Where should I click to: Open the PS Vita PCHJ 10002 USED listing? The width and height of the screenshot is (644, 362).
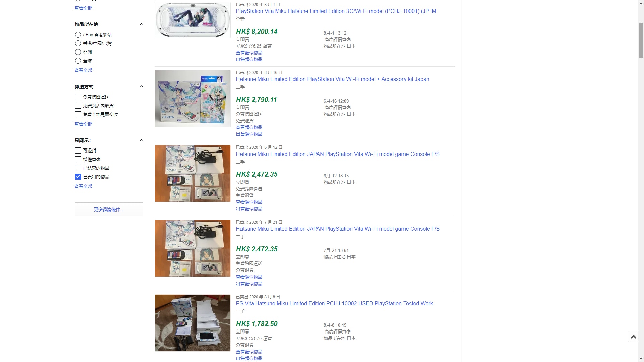[x=334, y=303]
